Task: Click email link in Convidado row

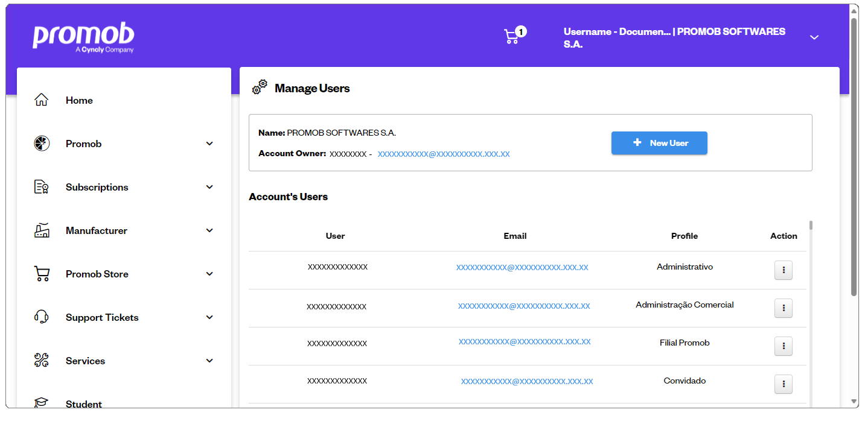Action: coord(527,381)
